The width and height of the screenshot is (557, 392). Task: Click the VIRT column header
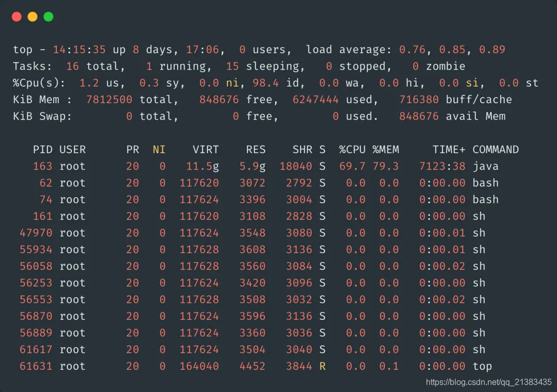[206, 150]
